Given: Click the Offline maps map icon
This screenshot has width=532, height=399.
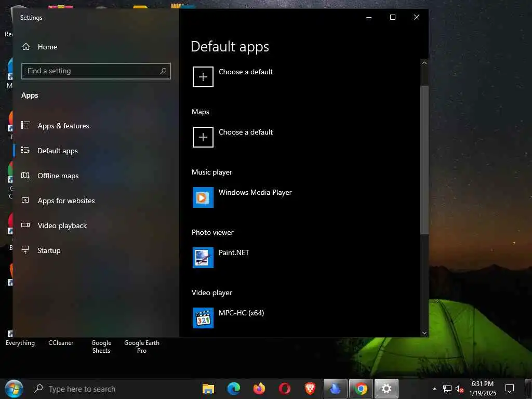Looking at the screenshot, I should pos(25,176).
